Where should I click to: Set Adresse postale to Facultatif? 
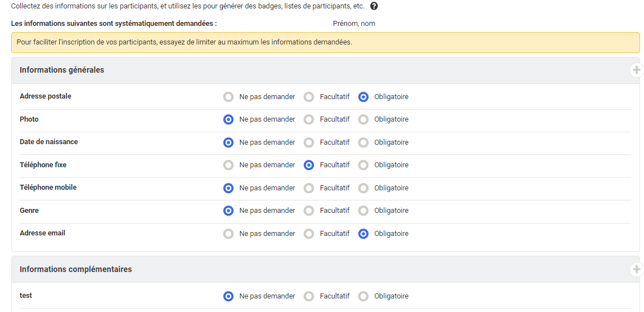pos(309,97)
